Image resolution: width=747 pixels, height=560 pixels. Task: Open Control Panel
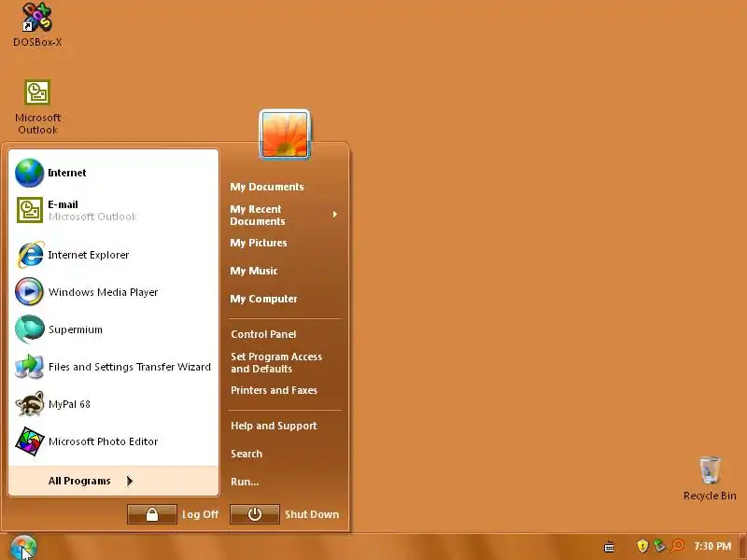pos(285,334)
